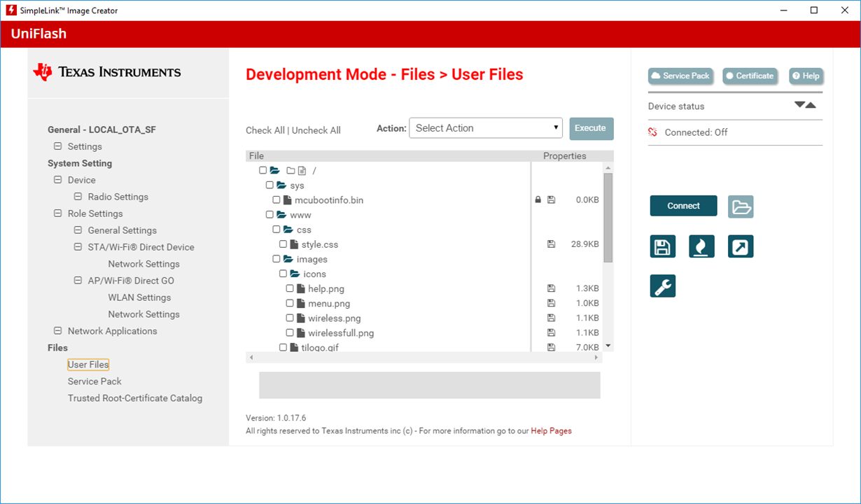This screenshot has height=504, width=861.
Task: Toggle the Network Applications minus box
Action: pos(58,331)
